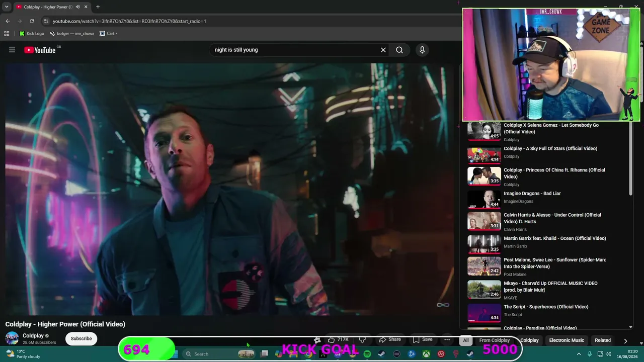
Task: Show more filter chips with right arrow
Action: (x=625, y=340)
